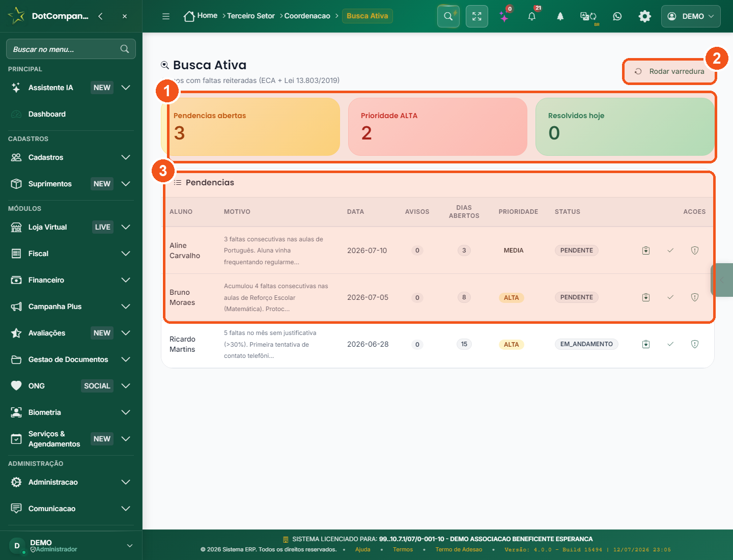Image resolution: width=733 pixels, height=560 pixels.
Task: Expand the Avaliações menu chevron
Action: click(x=126, y=333)
